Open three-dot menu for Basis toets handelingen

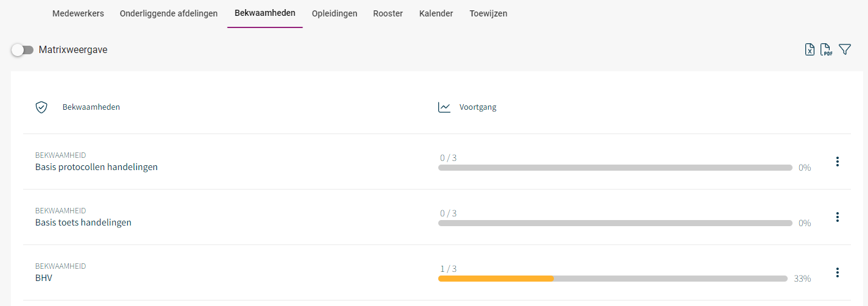tap(838, 217)
